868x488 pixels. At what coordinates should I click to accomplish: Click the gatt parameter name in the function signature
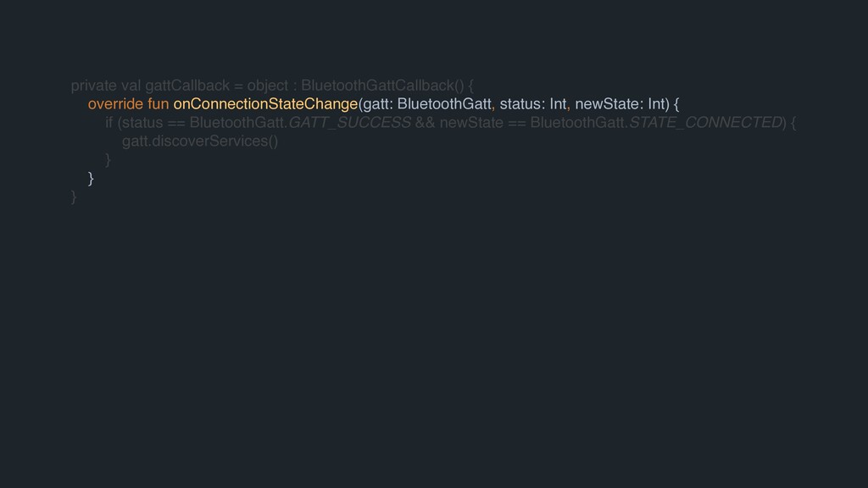pos(376,104)
